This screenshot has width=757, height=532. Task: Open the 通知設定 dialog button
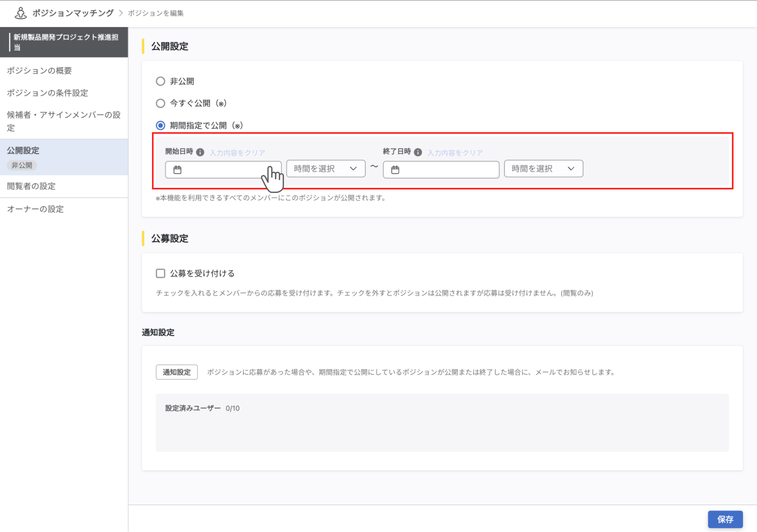[176, 372]
